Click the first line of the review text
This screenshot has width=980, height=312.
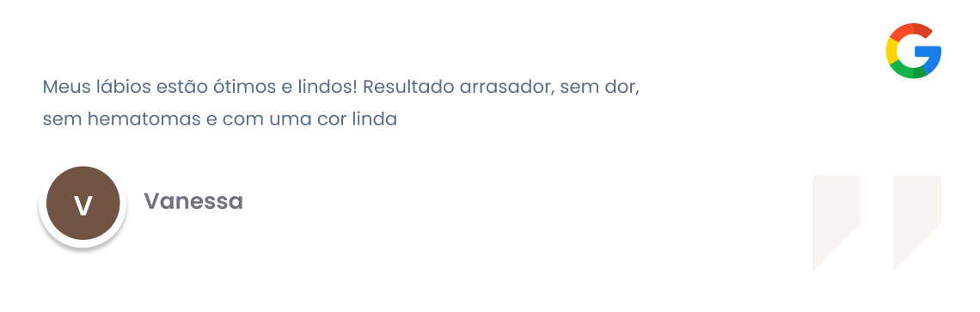click(x=340, y=88)
